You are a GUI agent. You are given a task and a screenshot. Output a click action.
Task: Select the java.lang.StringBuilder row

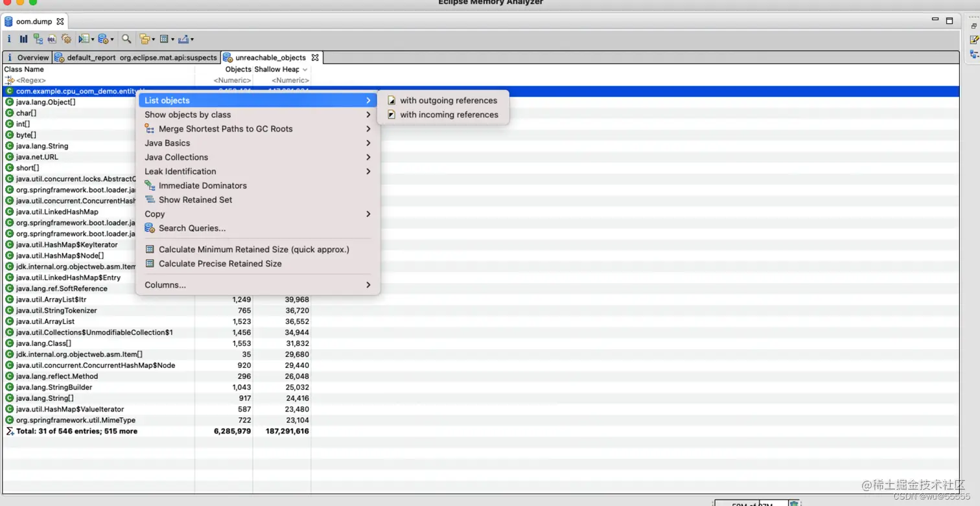481,387
